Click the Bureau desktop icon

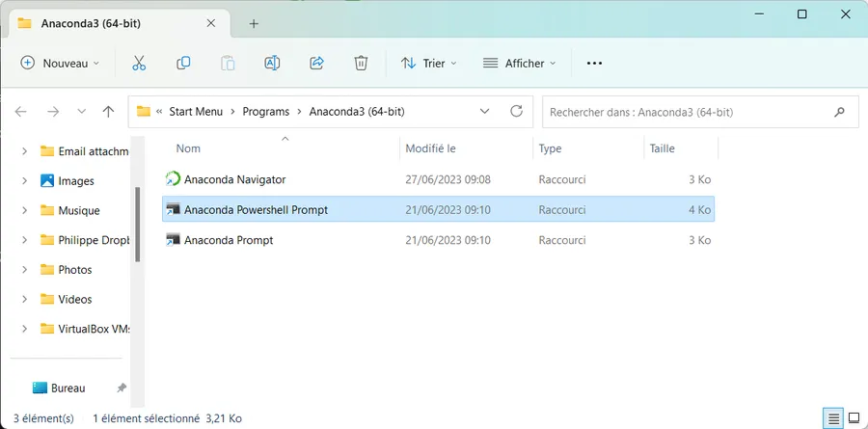point(40,389)
